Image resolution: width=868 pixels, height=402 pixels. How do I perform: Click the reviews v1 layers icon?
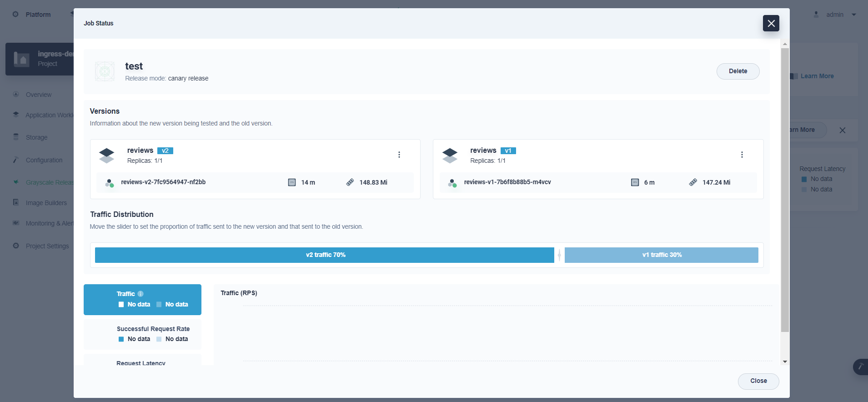tap(450, 156)
